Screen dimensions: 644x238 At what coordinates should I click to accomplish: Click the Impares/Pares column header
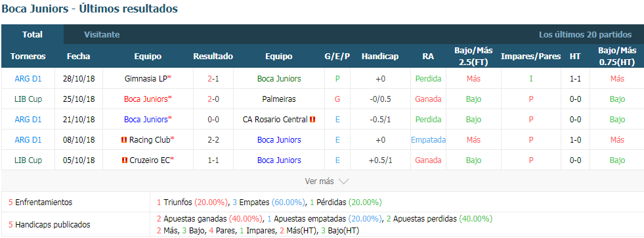530,57
